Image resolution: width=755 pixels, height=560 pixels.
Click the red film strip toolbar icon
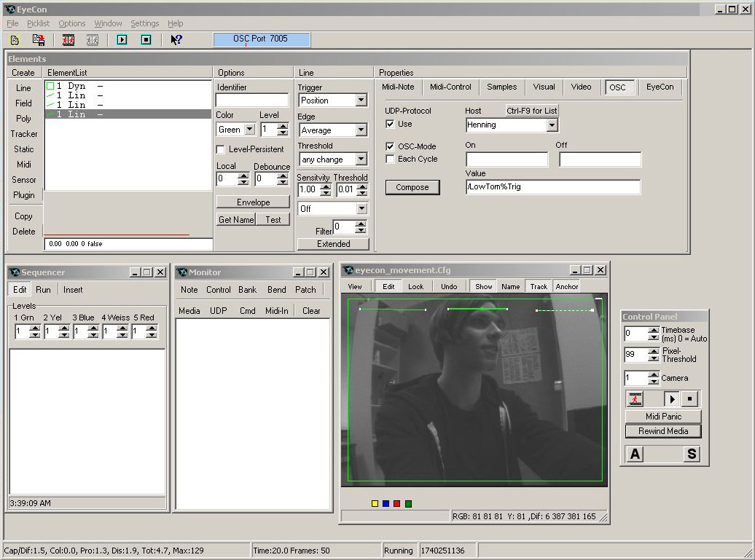69,39
